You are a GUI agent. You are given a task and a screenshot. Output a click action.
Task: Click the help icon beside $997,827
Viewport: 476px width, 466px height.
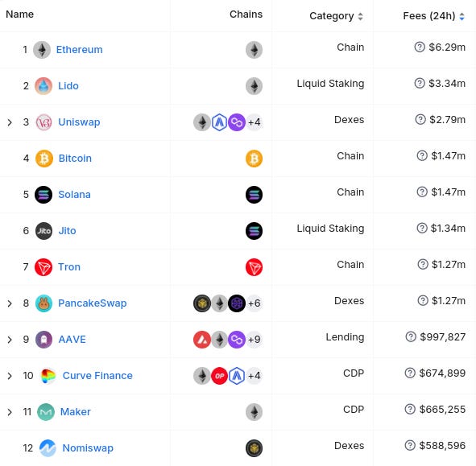pyautogui.click(x=411, y=336)
